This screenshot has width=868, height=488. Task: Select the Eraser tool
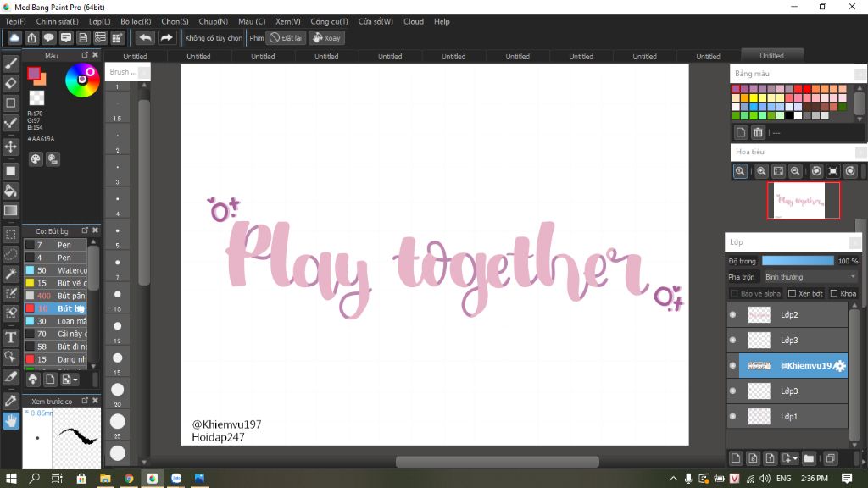tap(10, 83)
